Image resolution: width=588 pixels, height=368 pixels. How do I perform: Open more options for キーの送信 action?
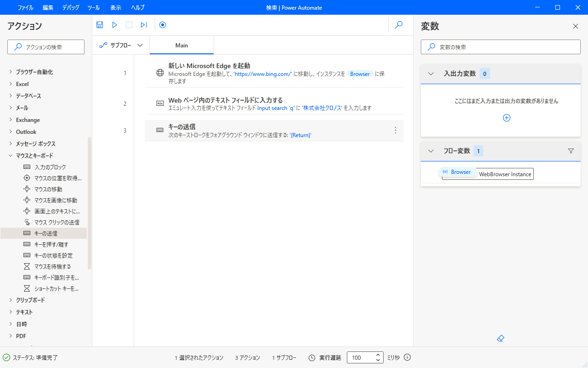[x=396, y=130]
